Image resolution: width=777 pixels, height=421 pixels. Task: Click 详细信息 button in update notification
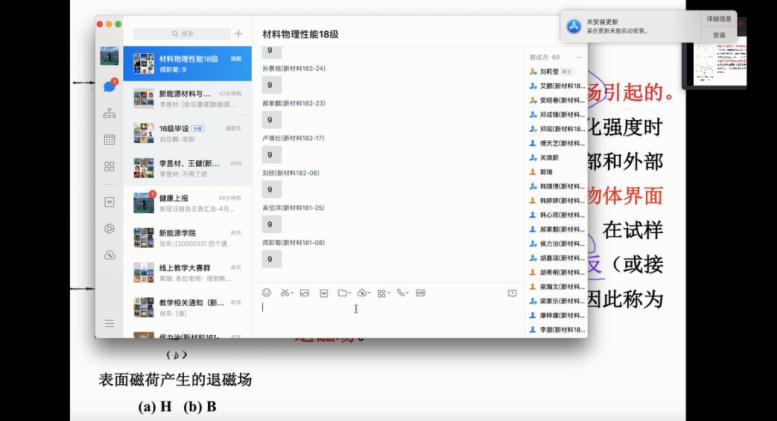[719, 19]
